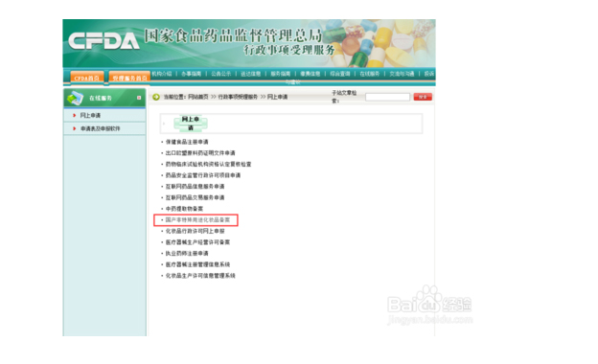Open the 医疗器械注册管理信息系统 link
Viewport: 598px width, 364px height.
pyautogui.click(x=197, y=264)
